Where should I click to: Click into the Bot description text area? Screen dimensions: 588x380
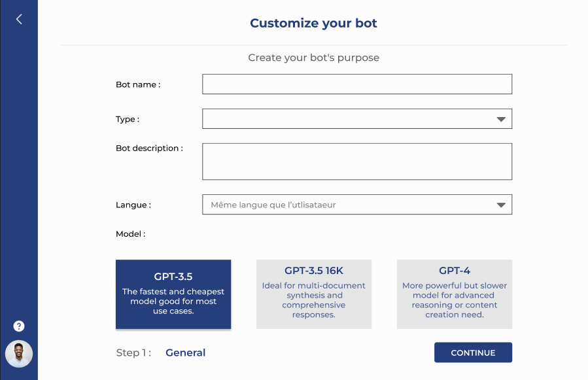click(x=357, y=162)
